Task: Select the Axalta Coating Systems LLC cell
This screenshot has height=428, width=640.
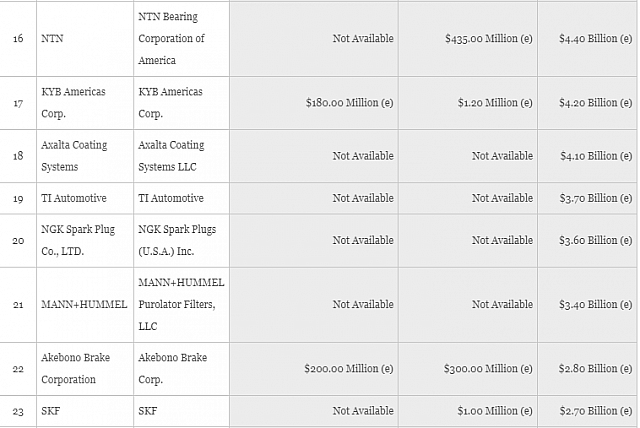Action: click(x=182, y=156)
